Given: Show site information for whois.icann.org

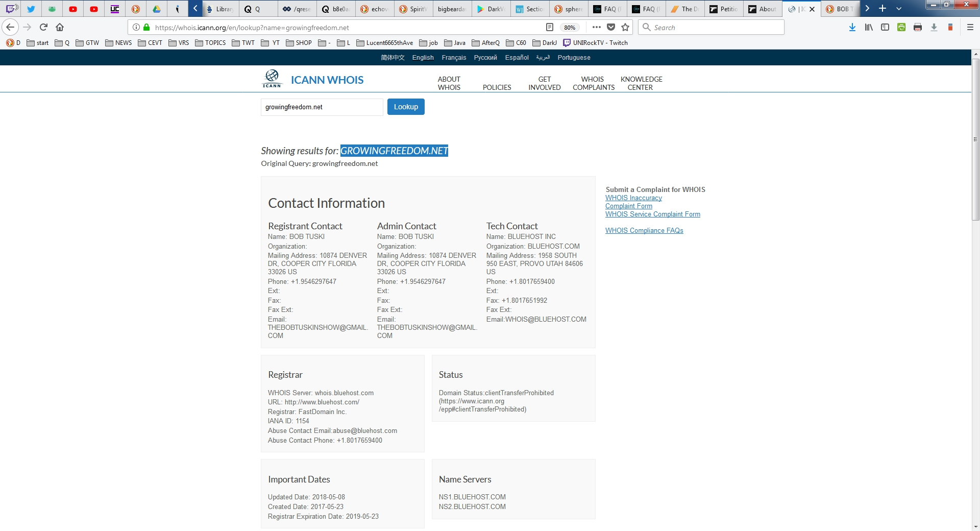Looking at the screenshot, I should [x=136, y=28].
